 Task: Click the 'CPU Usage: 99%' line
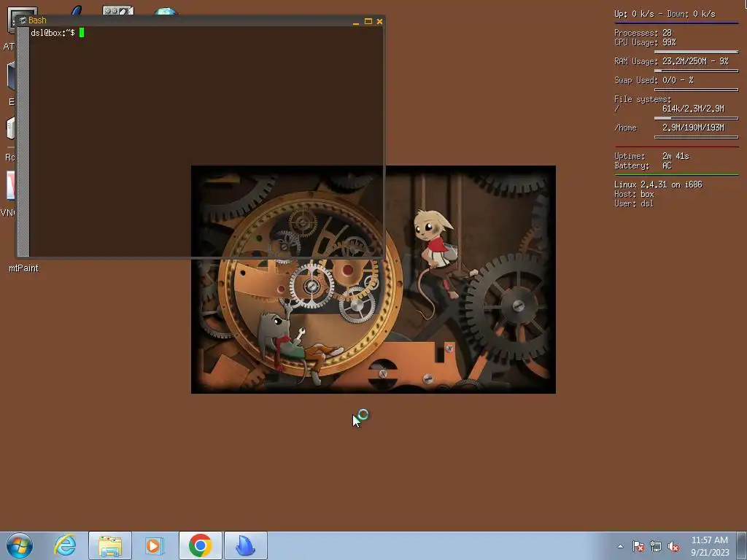pyautogui.click(x=645, y=42)
